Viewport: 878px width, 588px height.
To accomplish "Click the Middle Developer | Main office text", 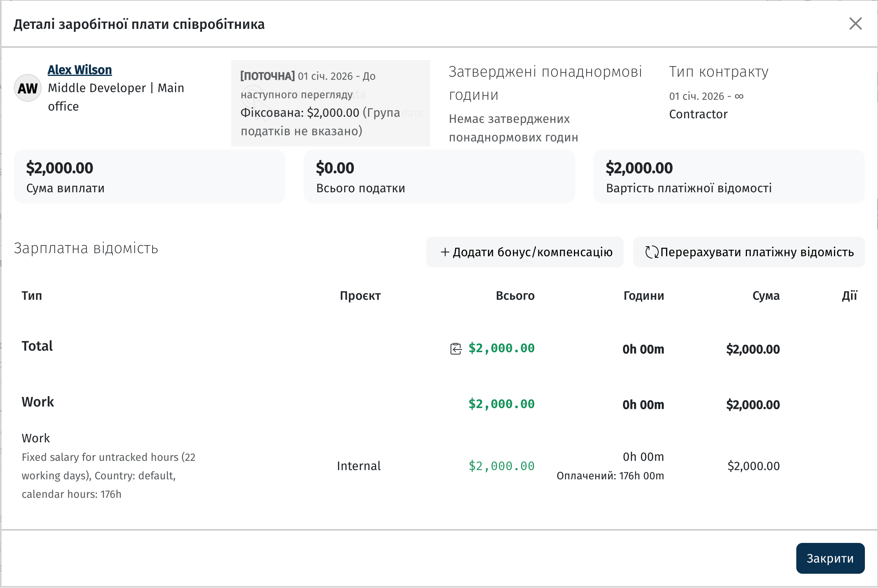I will [x=116, y=97].
